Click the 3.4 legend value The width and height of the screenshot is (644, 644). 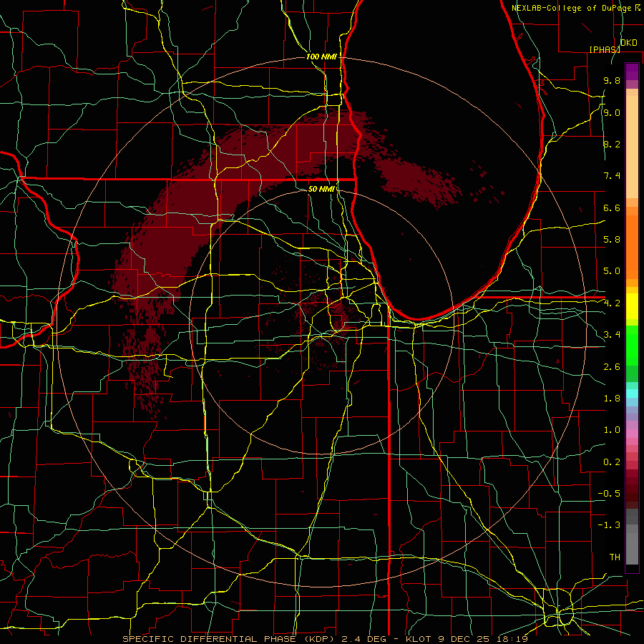pos(612,335)
